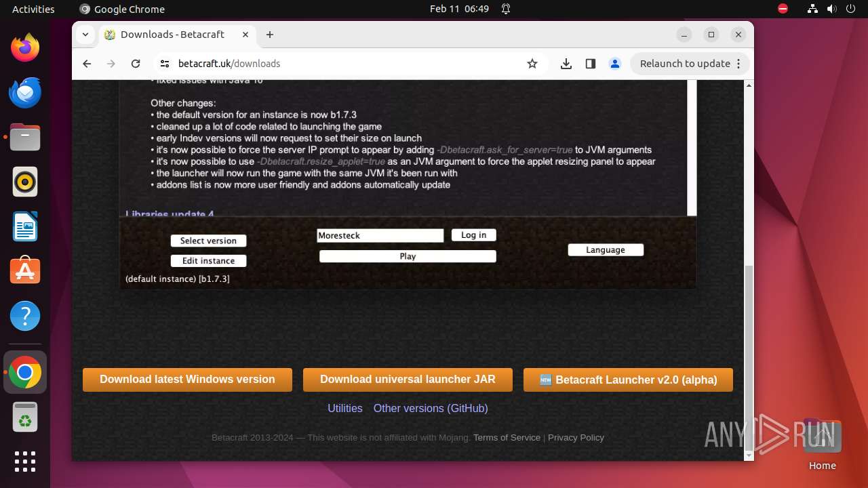View site information icon in address bar
Image resolution: width=868 pixels, height=488 pixels.
click(x=165, y=64)
